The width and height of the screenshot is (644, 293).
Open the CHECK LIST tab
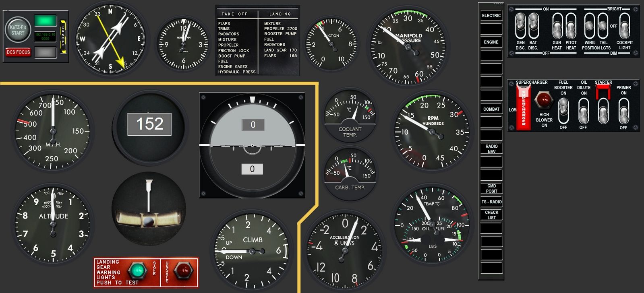tap(491, 215)
